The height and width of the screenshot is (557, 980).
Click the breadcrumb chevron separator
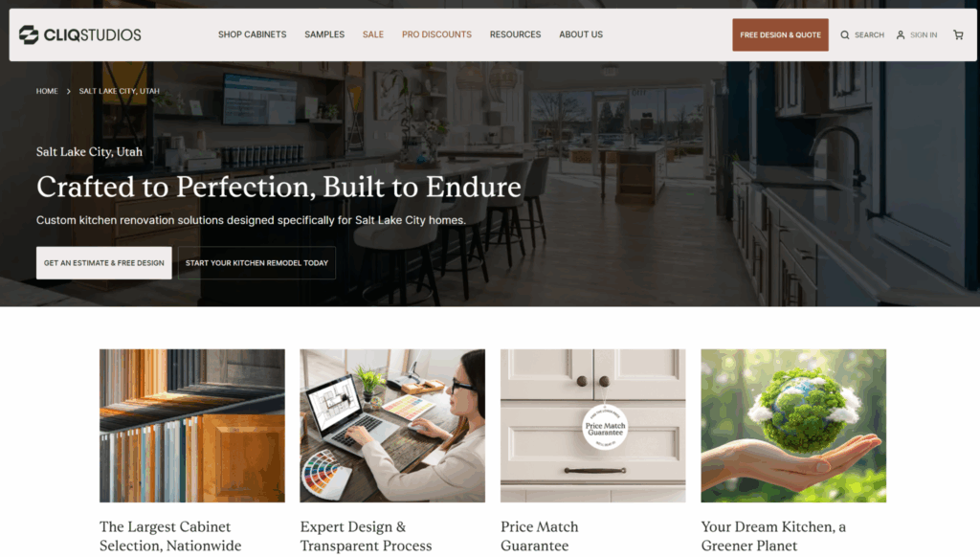pos(68,91)
